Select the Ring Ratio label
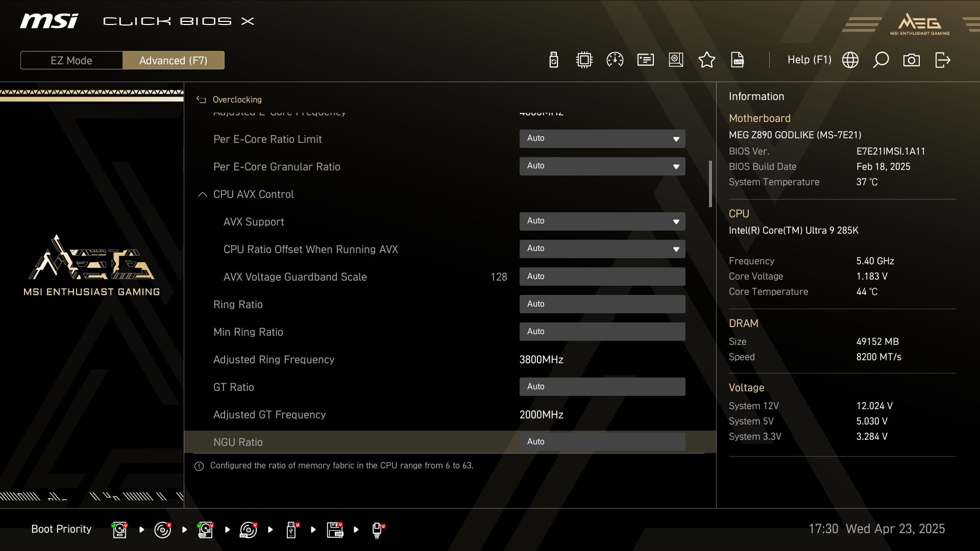The width and height of the screenshot is (980, 551). click(238, 305)
